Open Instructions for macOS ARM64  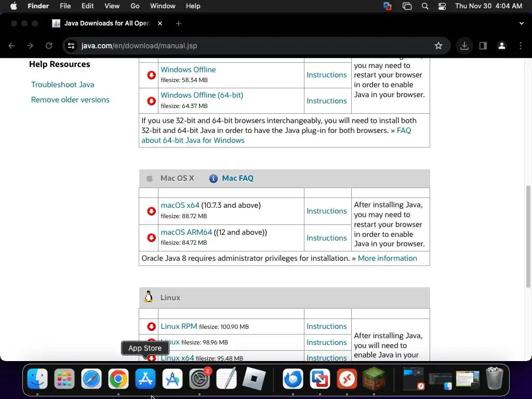(x=327, y=238)
